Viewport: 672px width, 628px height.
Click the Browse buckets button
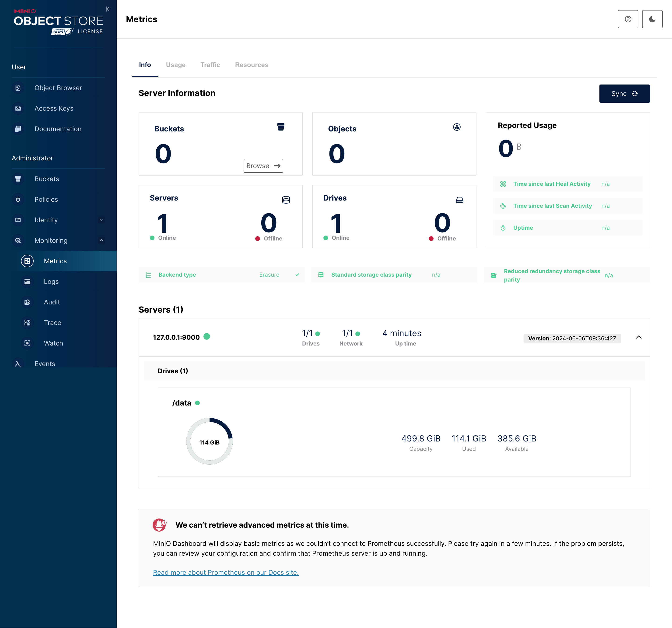[x=263, y=166]
